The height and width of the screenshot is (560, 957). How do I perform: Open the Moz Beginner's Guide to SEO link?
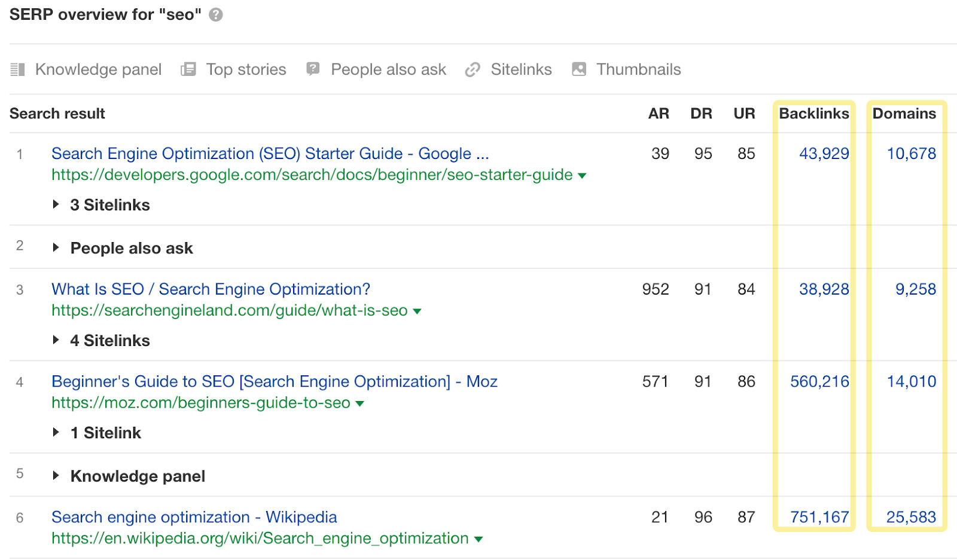274,381
